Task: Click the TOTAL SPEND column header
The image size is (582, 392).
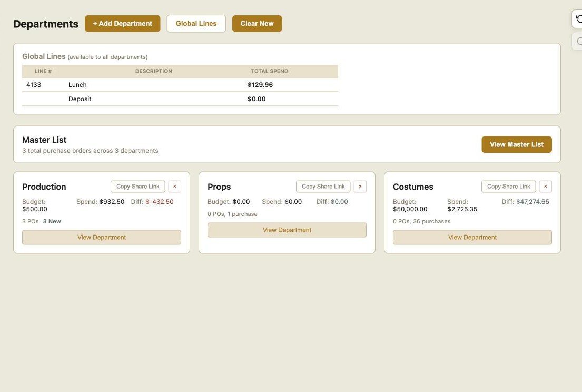Action: [270, 71]
